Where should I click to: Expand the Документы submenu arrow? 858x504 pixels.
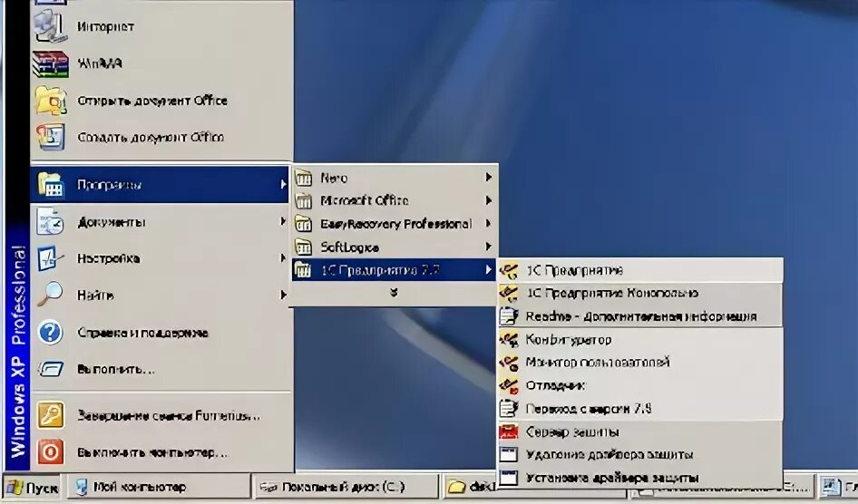283,221
